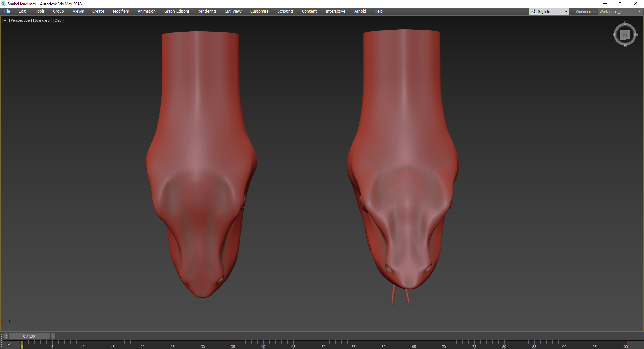Click the ViewCube TOP face

(625, 35)
